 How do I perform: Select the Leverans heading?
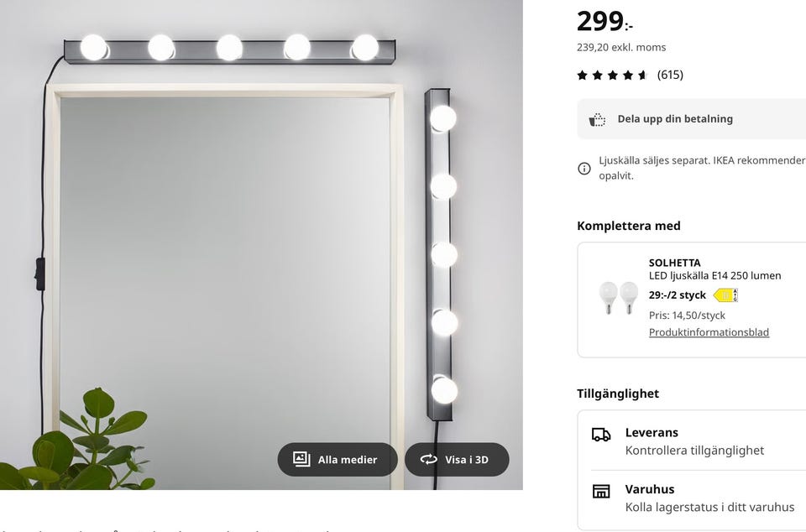[x=652, y=433]
